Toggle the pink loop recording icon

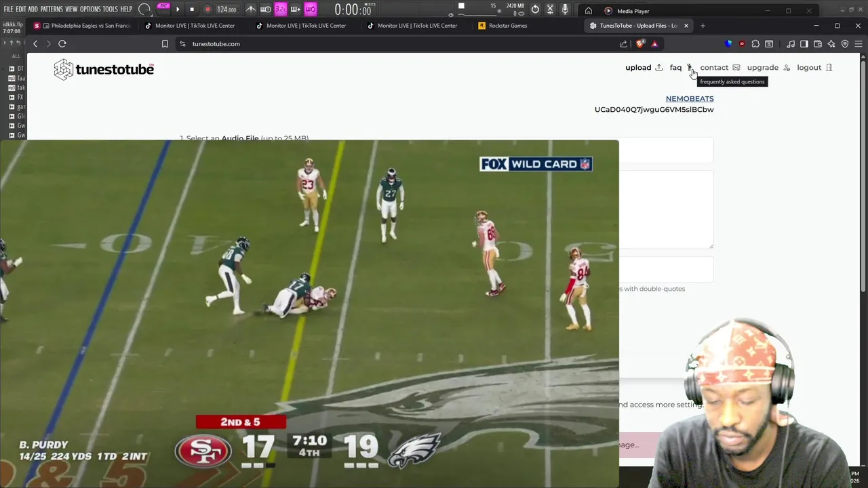pyautogui.click(x=310, y=9)
